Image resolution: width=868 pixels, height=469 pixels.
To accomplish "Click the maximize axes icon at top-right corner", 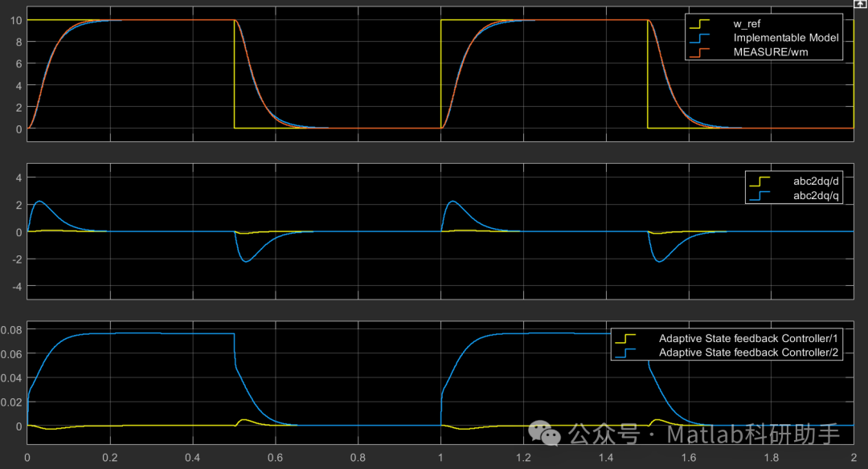I will tap(860, 3).
